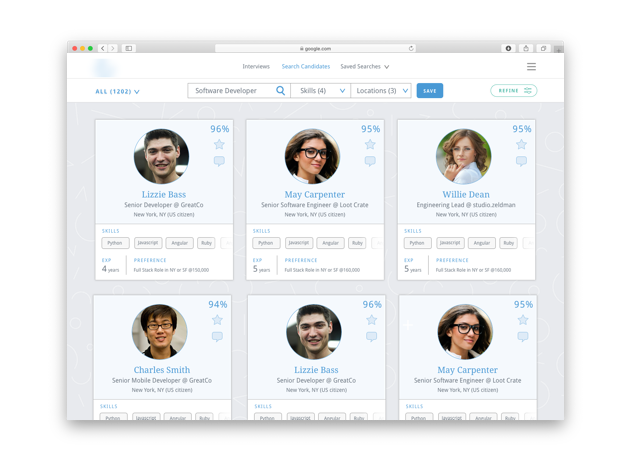Click Safari share icon in toolbar
The width and height of the screenshot is (630, 462).
(525, 48)
